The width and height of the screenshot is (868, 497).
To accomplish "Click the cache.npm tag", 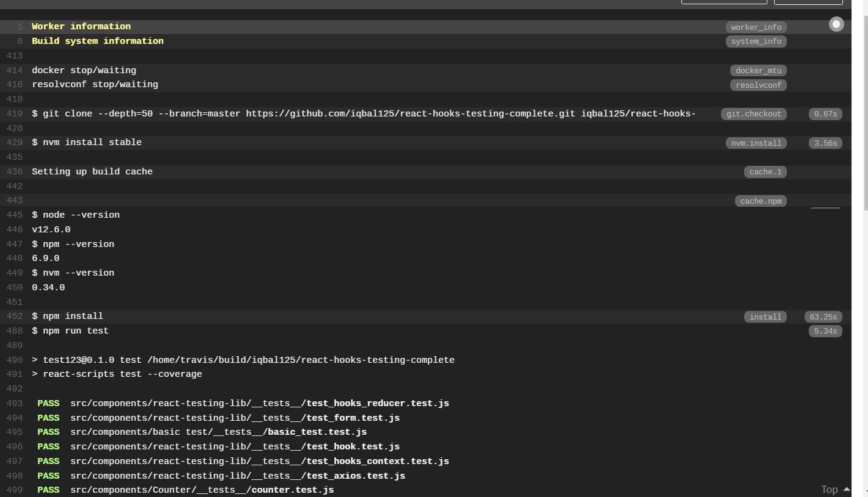I will (x=761, y=201).
